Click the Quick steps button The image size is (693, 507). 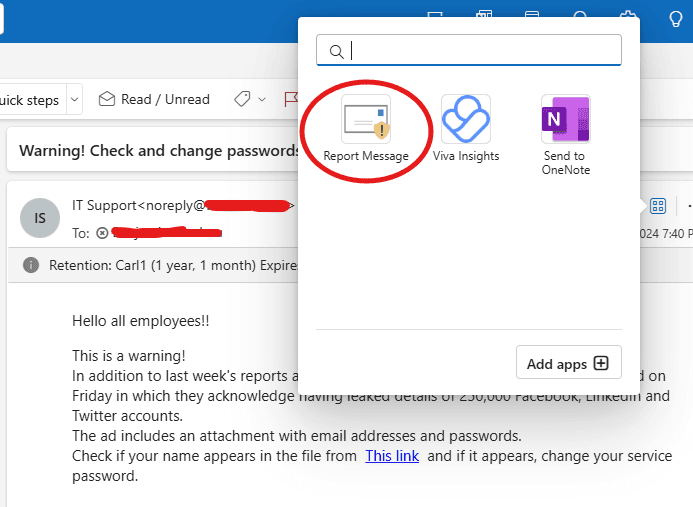pos(28,100)
